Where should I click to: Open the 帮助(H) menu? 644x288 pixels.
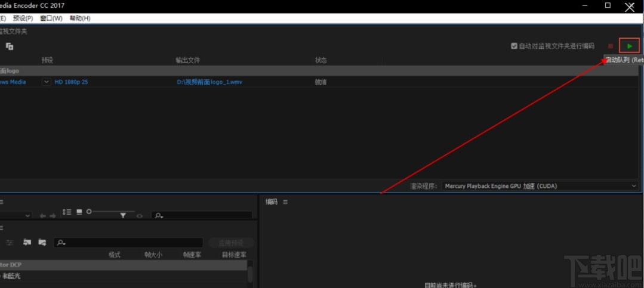[x=80, y=18]
